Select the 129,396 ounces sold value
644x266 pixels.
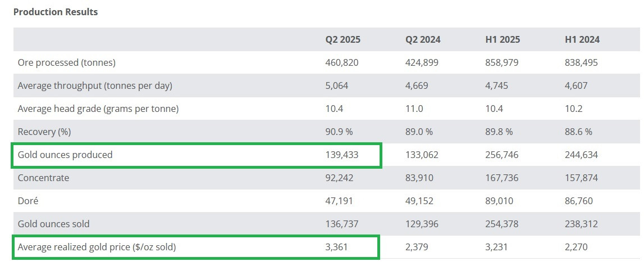click(x=422, y=224)
